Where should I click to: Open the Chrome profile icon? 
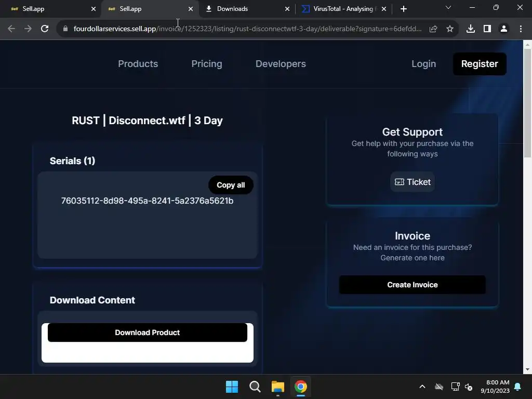[504, 29]
